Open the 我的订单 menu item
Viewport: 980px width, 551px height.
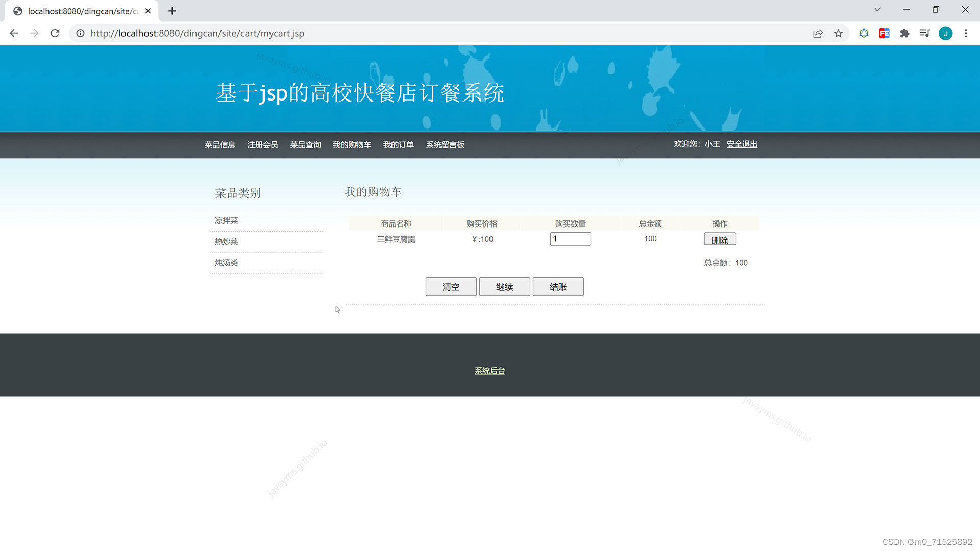click(x=399, y=145)
